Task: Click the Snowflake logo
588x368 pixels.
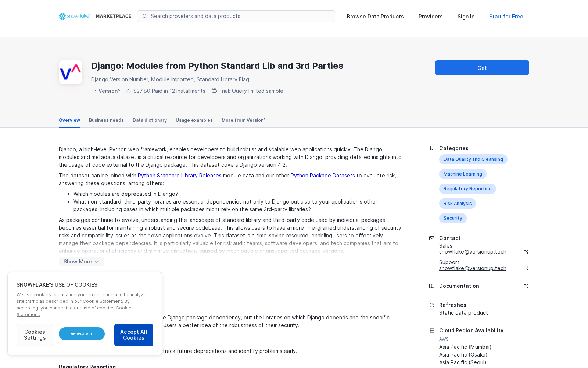Action: click(74, 16)
